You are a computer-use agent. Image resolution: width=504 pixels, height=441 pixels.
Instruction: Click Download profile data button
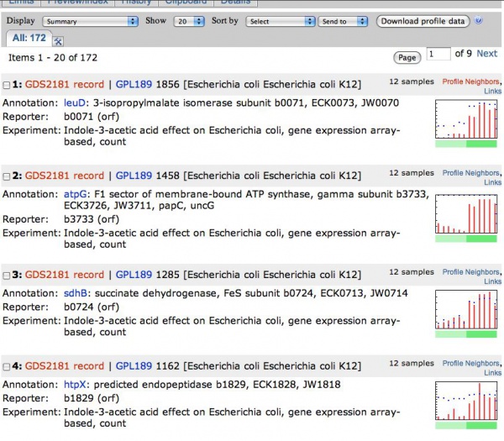pos(423,21)
